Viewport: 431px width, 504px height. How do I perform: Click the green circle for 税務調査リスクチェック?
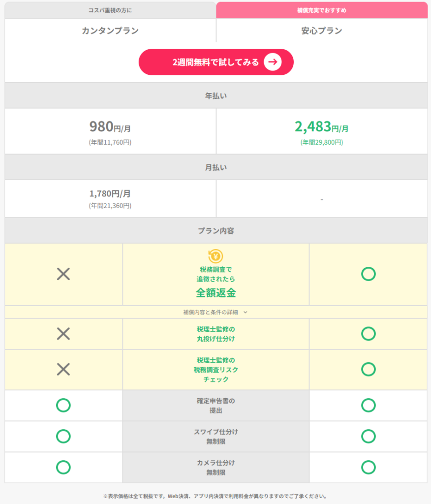click(x=368, y=369)
